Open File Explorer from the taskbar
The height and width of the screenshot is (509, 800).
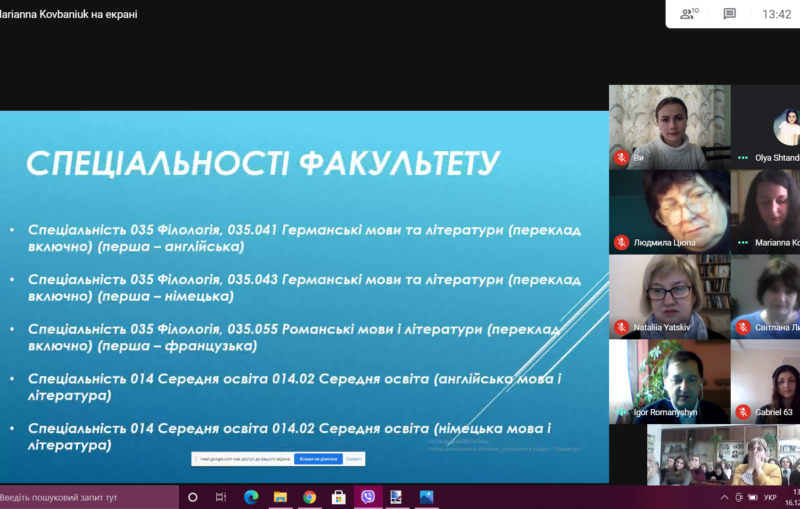[280, 497]
